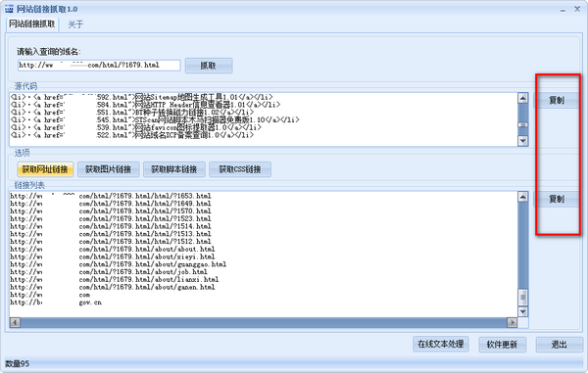This screenshot has height=373, width=588.
Task: Select the 网站链接抓取 tab
Action: point(32,24)
